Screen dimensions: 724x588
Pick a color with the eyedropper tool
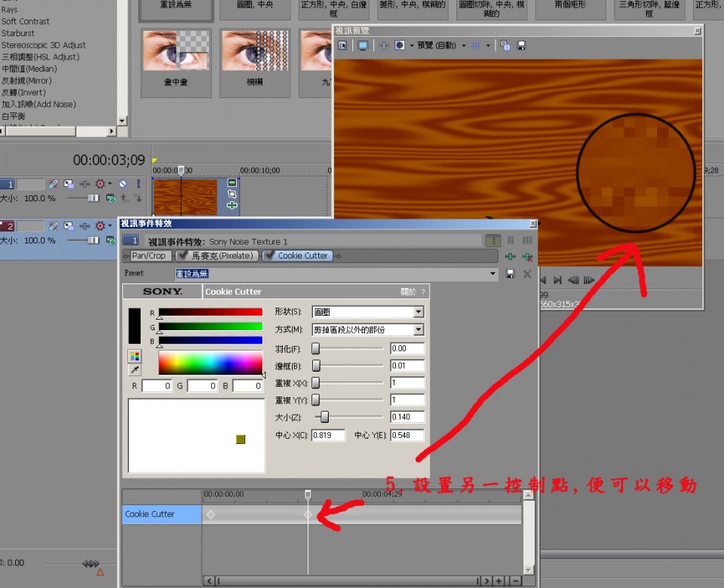tap(135, 370)
